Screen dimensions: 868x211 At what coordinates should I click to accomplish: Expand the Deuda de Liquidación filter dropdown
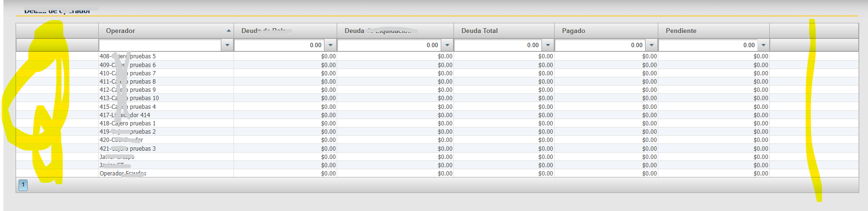447,45
